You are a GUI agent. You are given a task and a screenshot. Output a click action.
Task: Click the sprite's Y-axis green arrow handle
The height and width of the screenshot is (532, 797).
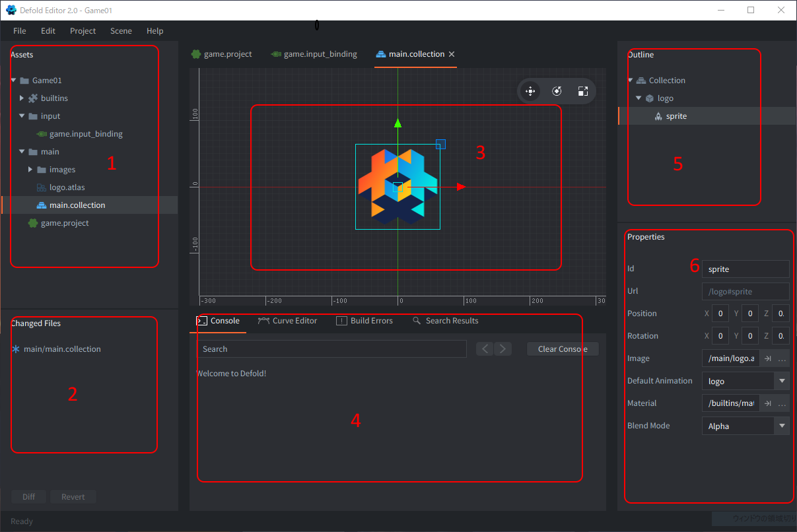point(398,123)
